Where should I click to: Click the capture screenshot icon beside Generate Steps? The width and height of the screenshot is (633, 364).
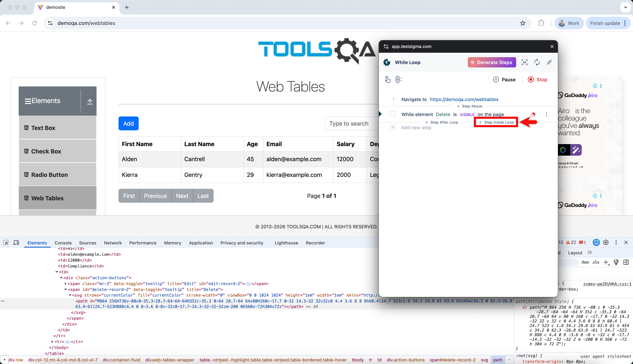525,62
